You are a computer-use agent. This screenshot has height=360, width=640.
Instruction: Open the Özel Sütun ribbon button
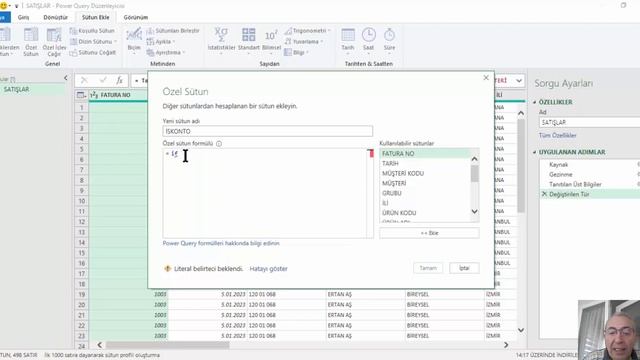(31, 42)
